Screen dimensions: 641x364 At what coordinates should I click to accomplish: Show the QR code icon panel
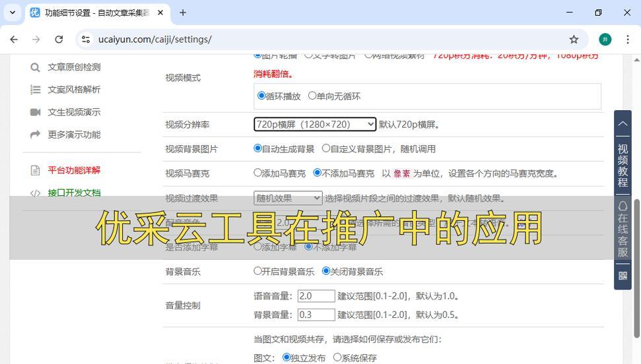click(623, 276)
